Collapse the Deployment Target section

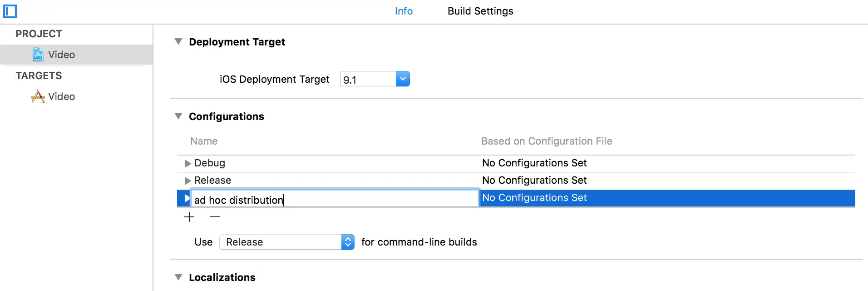point(178,42)
